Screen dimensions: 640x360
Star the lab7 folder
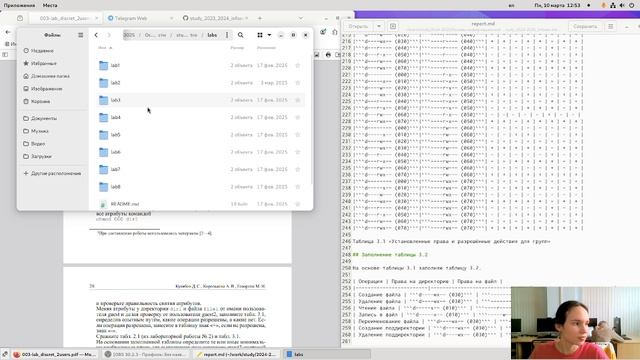[x=298, y=169]
